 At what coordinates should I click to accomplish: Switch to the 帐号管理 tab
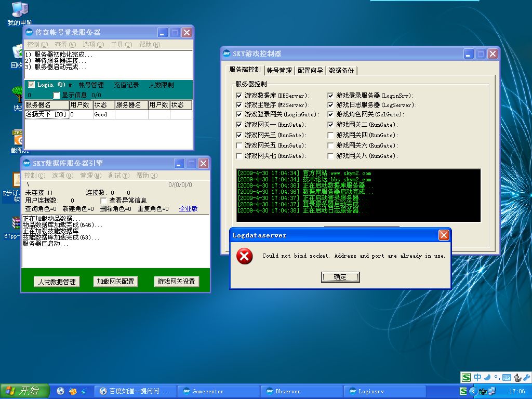(279, 70)
